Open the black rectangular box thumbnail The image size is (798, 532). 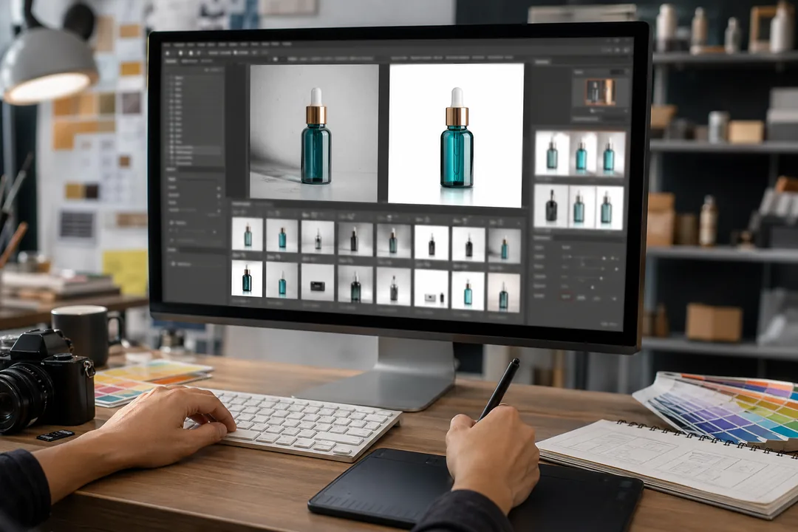(318, 282)
